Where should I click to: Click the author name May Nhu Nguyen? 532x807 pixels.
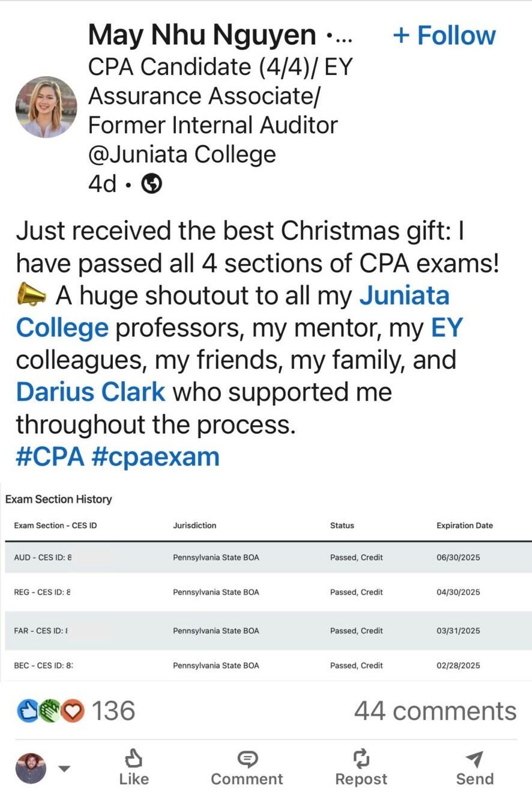tap(202, 36)
